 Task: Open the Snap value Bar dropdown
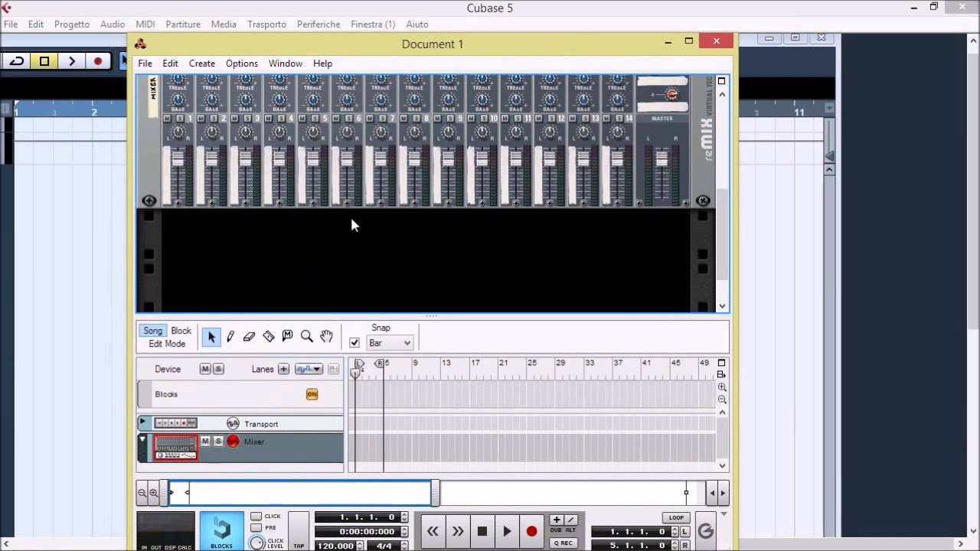390,343
